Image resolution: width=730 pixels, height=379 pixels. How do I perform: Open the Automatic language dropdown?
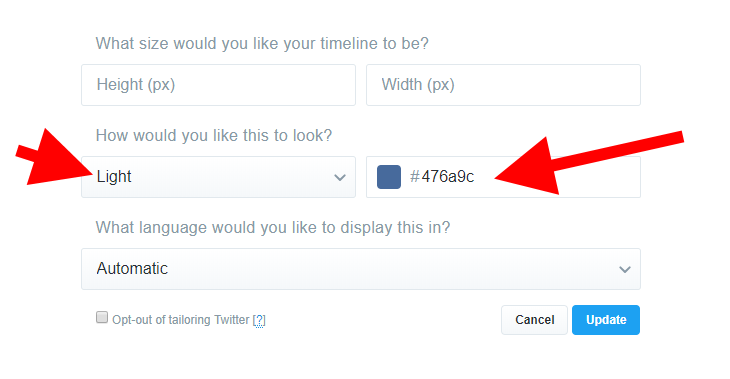(361, 269)
